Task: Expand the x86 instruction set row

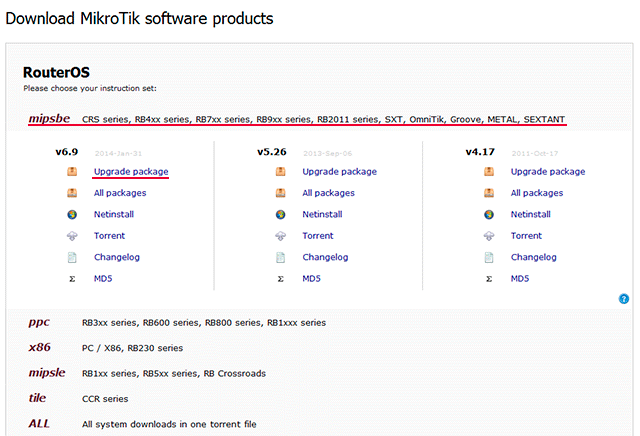Action: (40, 348)
